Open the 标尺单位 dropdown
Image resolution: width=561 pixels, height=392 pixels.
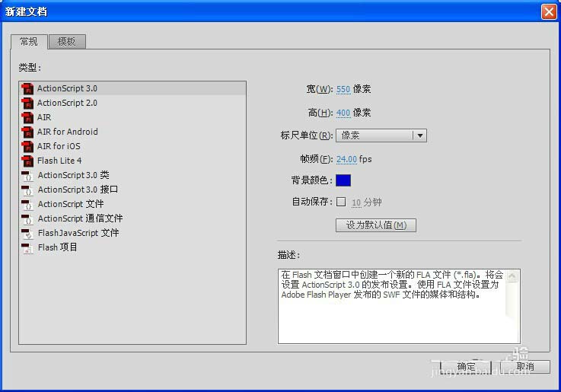[381, 135]
